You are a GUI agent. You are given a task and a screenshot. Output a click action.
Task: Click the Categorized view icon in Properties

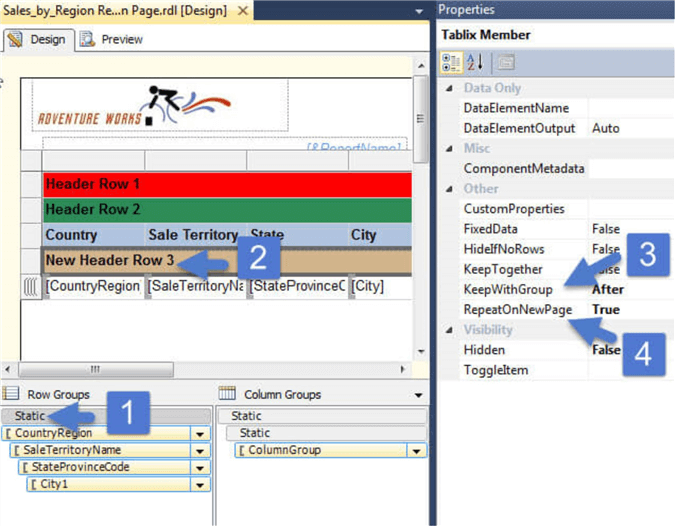[x=451, y=62]
